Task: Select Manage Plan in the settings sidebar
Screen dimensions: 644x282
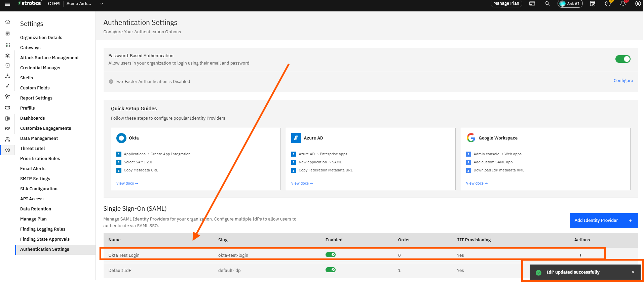Action: 33,219
